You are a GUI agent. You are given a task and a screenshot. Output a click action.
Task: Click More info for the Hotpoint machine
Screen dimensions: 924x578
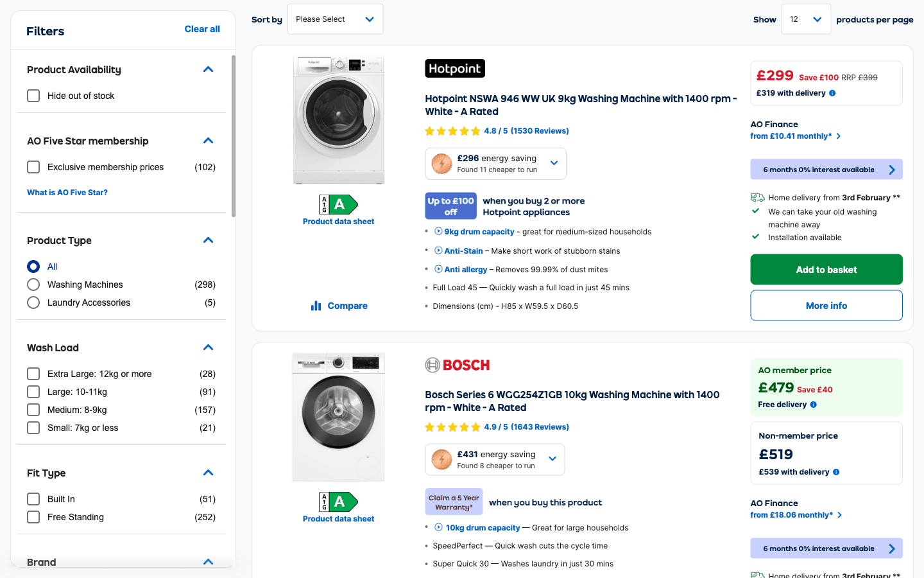(826, 306)
